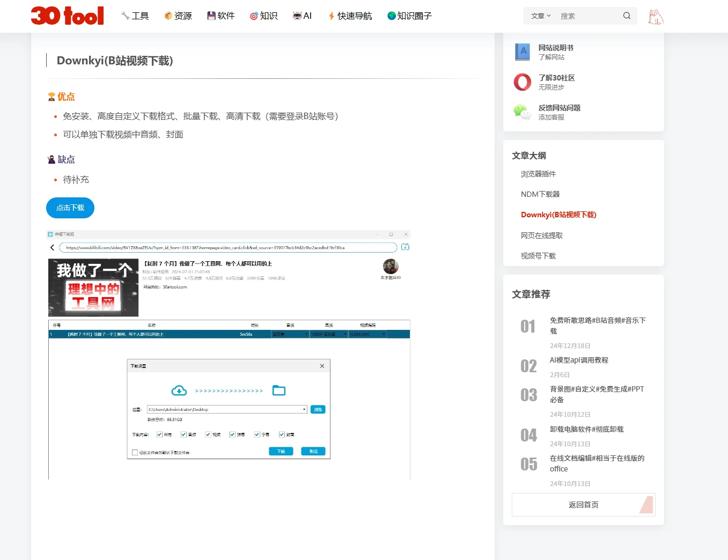
Task: Open the H.264/AVC 视频编码 dropdown
Action: tap(368, 334)
